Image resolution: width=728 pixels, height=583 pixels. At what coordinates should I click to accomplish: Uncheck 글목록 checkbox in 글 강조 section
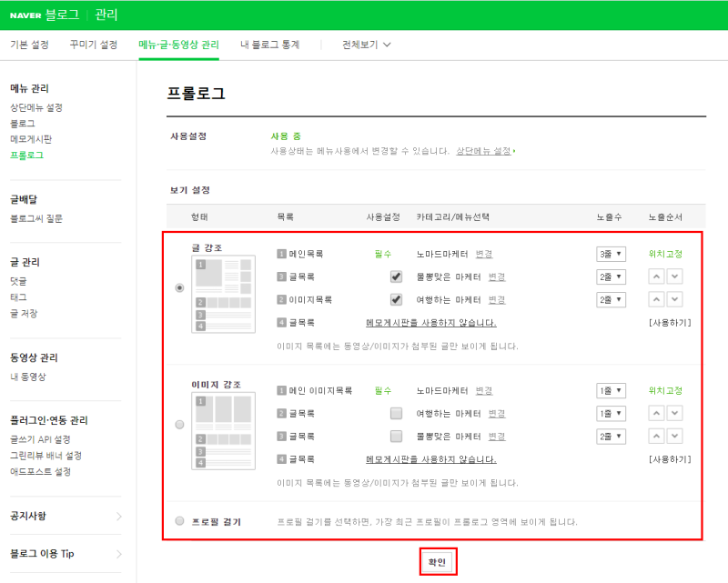(396, 276)
